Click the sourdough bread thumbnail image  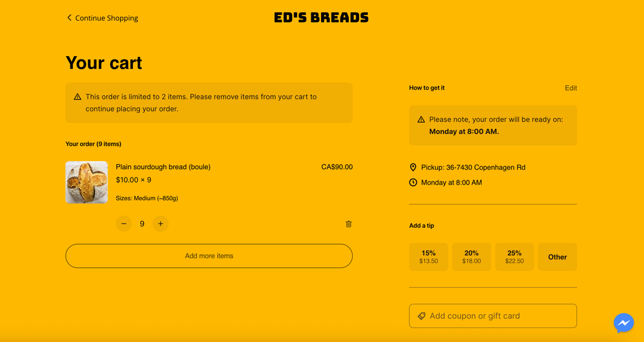click(87, 183)
